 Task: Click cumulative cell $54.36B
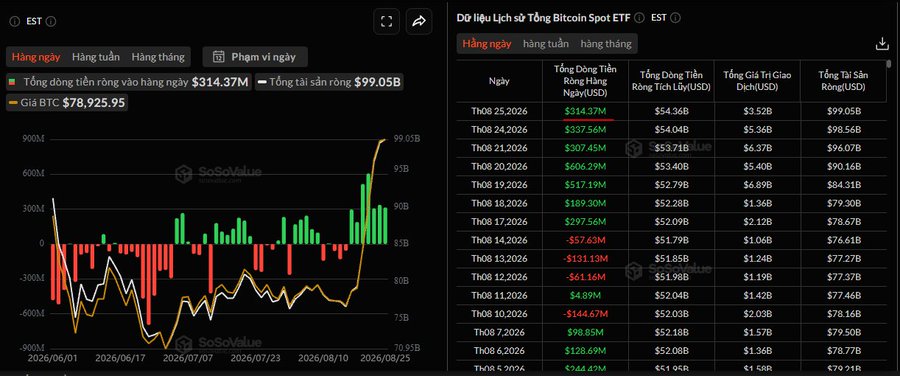671,111
